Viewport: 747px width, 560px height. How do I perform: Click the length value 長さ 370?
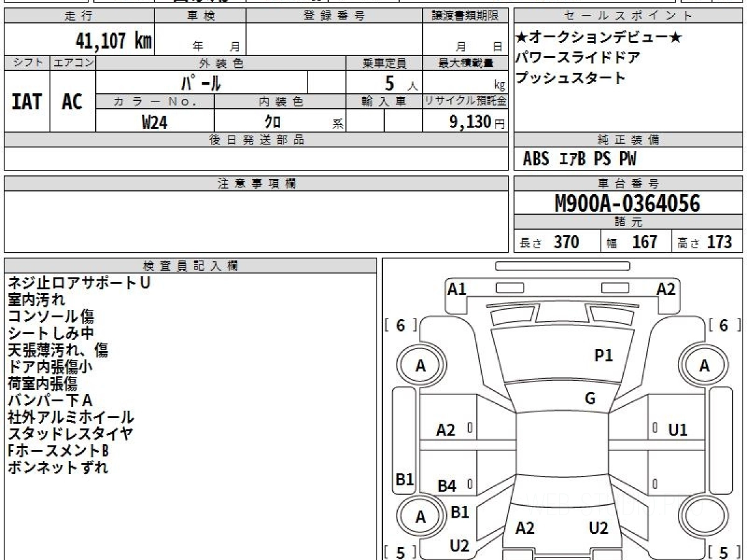click(x=550, y=242)
